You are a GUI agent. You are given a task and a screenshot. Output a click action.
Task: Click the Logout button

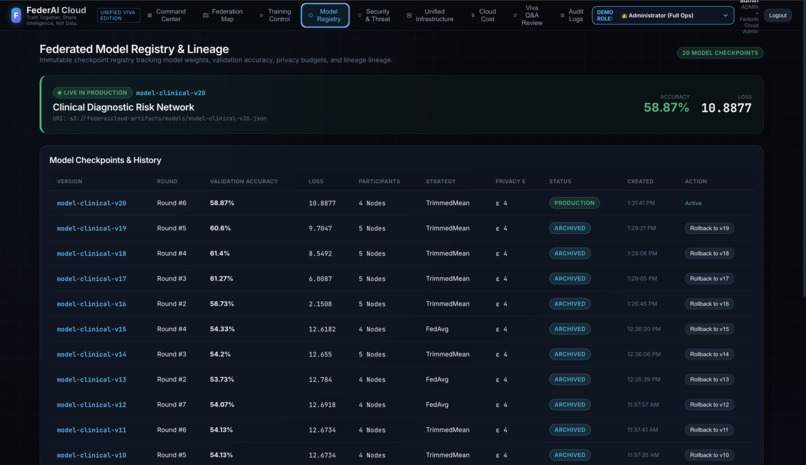pyautogui.click(x=777, y=15)
